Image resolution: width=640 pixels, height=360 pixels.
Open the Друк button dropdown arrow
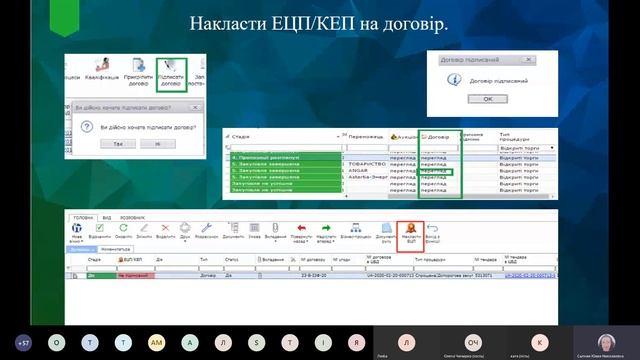click(185, 242)
